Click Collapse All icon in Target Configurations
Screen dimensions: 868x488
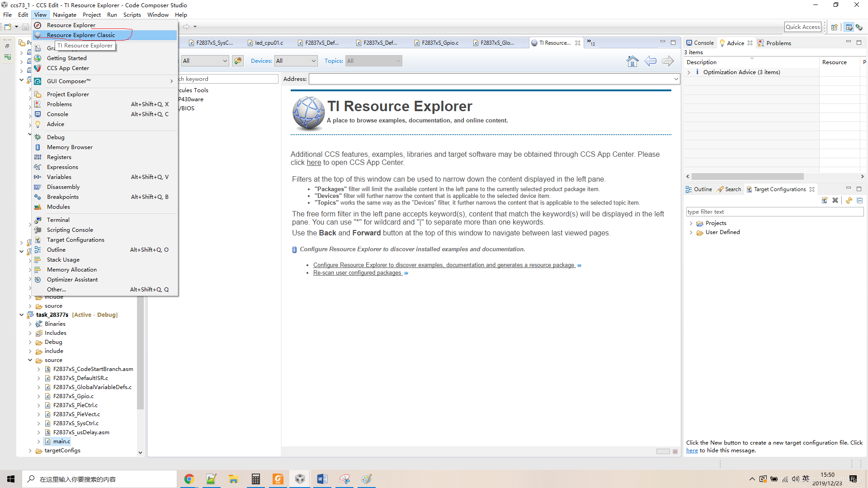click(859, 200)
